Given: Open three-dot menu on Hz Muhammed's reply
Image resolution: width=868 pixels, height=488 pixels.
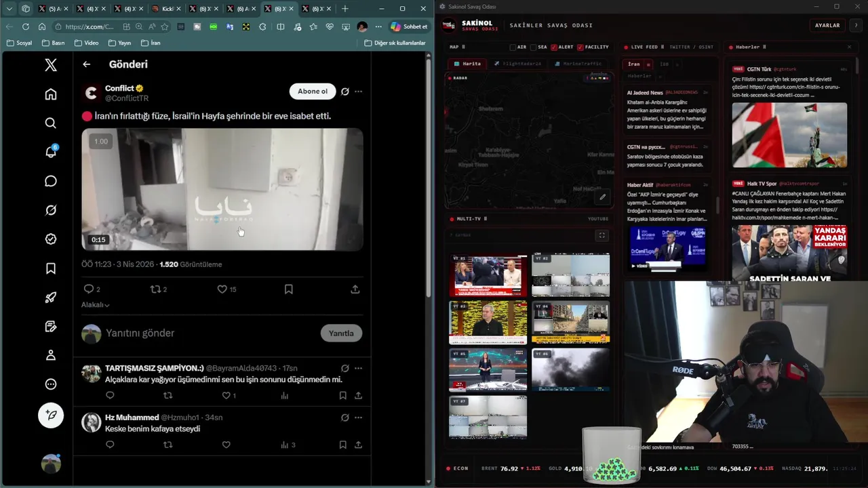Looking at the screenshot, I should 358,418.
